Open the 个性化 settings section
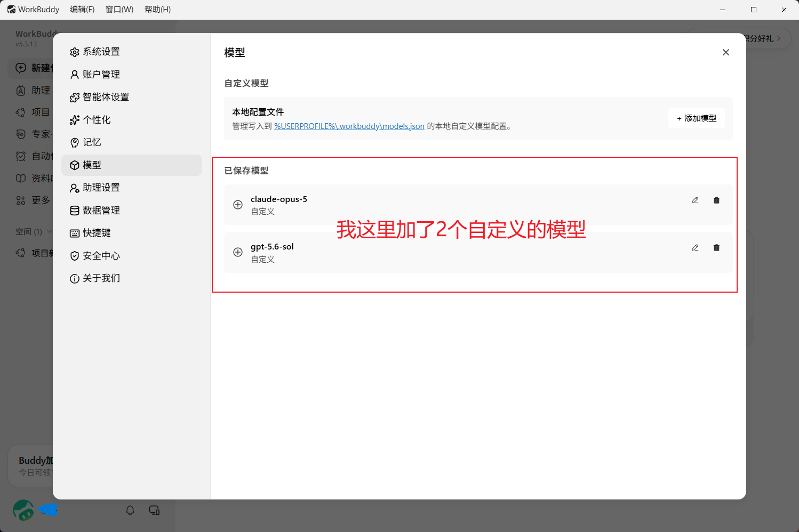Screen dimensions: 799x532 (132, 120)
